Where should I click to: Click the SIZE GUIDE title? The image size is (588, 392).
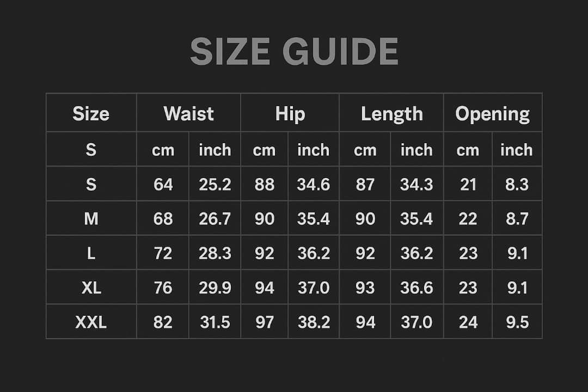[294, 52]
